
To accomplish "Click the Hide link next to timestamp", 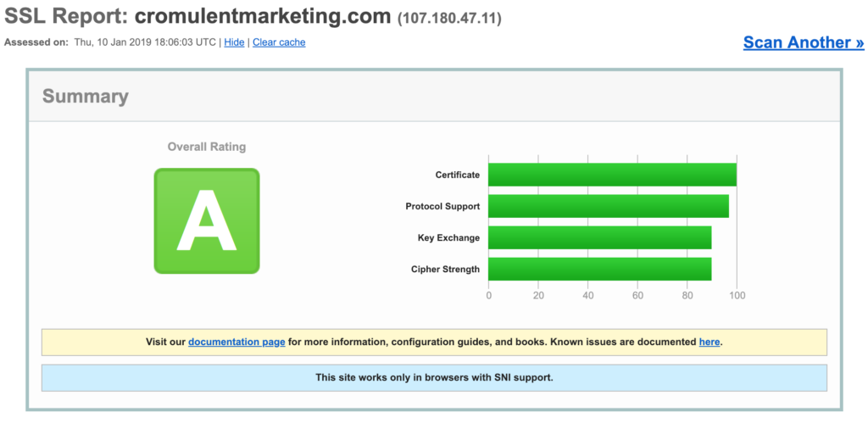I will tap(234, 42).
